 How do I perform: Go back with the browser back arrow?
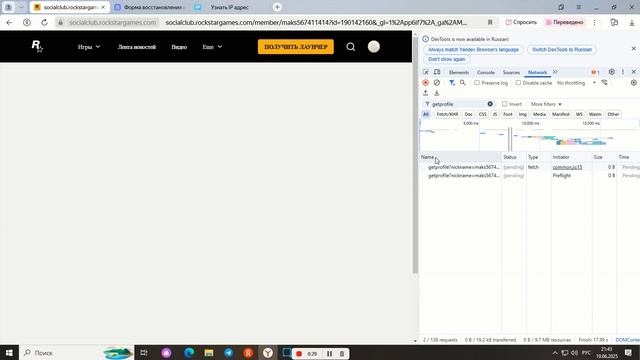point(9,22)
